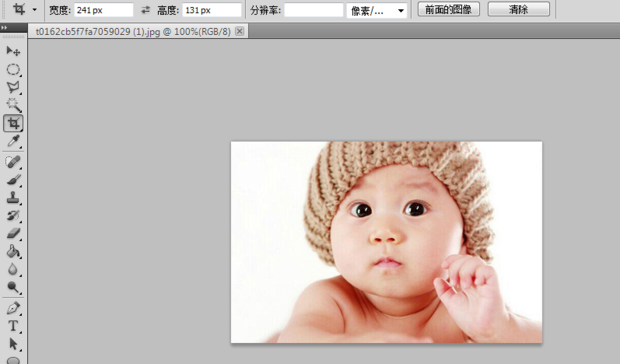This screenshot has height=364, width=620.
Task: Select the Eraser tool
Action: coord(13,234)
